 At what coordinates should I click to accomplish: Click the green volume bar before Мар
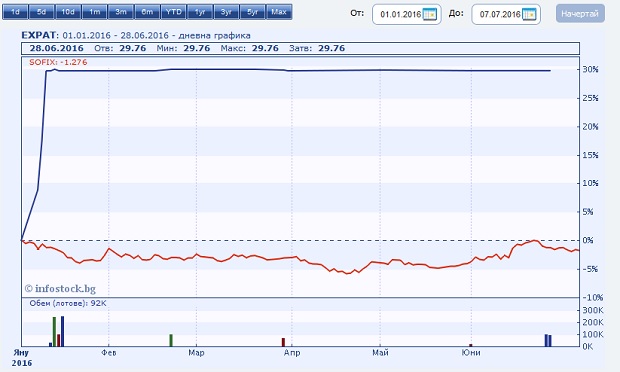pyautogui.click(x=171, y=340)
